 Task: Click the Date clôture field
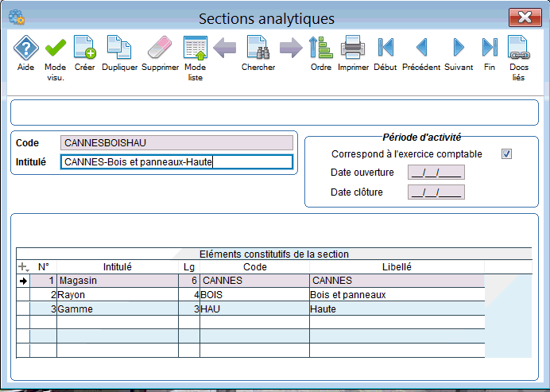click(x=436, y=192)
